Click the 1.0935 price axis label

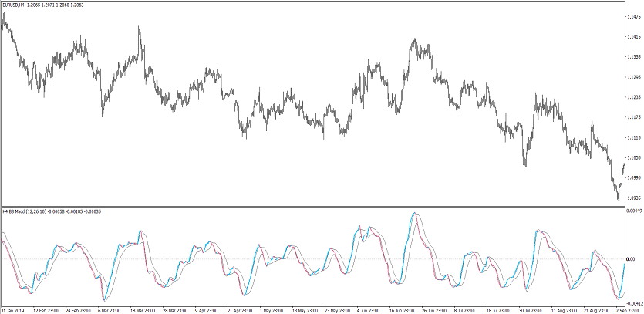click(634, 198)
